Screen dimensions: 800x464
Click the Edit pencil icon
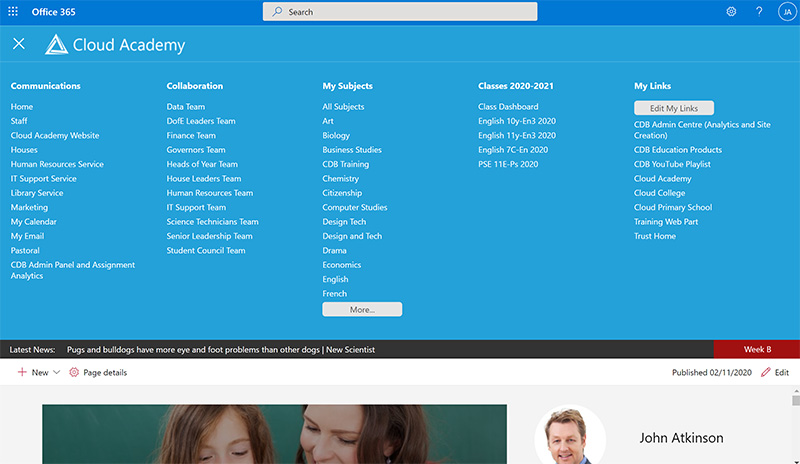coord(765,372)
